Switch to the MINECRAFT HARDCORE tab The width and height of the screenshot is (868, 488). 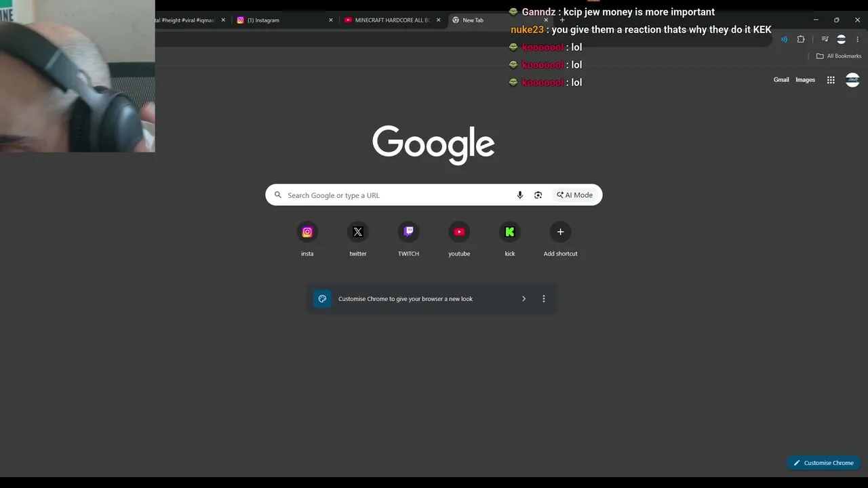pyautogui.click(x=391, y=20)
